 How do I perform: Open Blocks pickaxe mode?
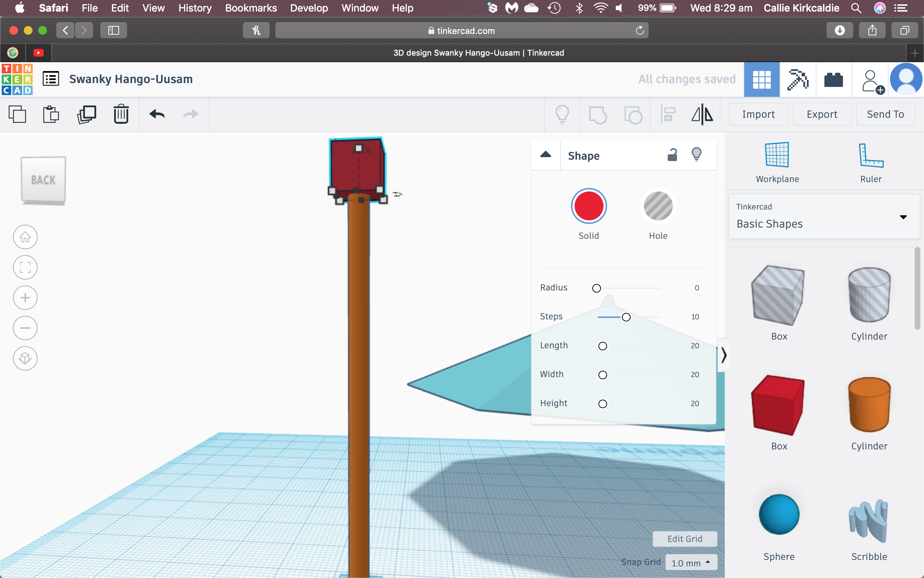point(798,79)
